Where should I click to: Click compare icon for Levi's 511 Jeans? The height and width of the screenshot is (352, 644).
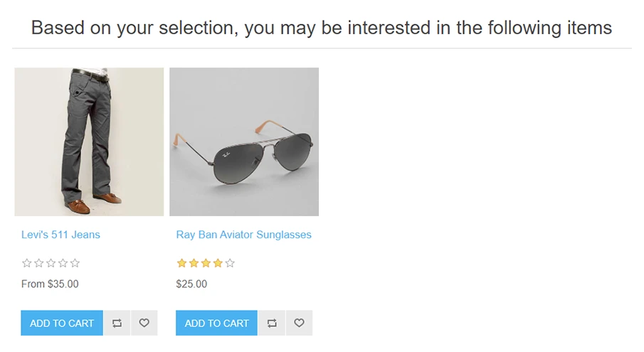pos(117,323)
